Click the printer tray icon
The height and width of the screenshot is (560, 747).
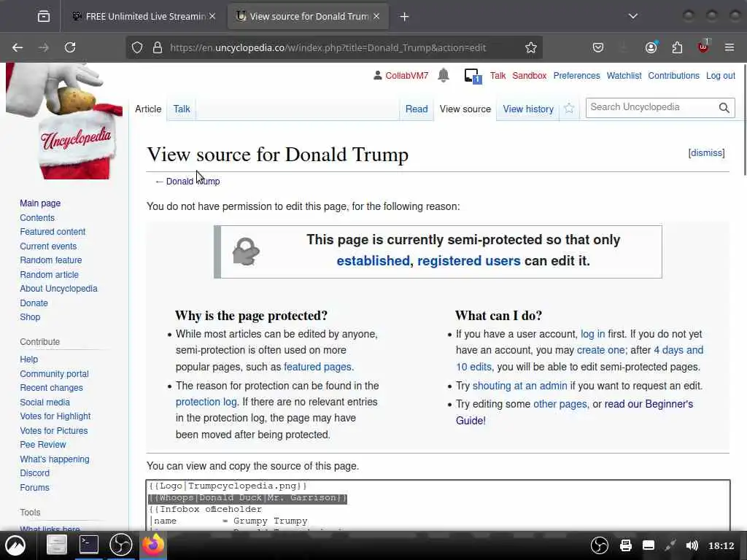625,545
